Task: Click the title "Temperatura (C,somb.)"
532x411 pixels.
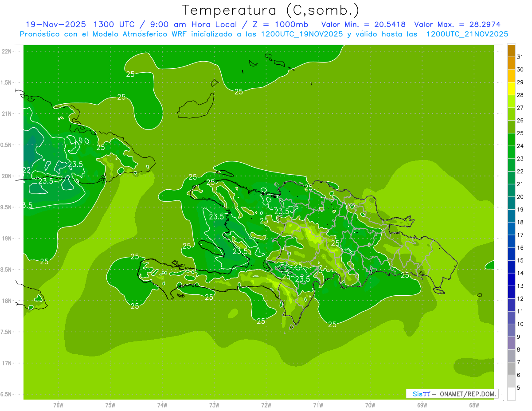Action: pos(271,10)
